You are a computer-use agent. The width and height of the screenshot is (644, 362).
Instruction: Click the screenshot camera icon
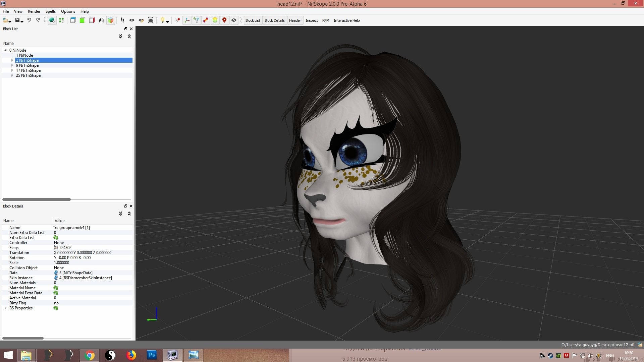pos(151,20)
